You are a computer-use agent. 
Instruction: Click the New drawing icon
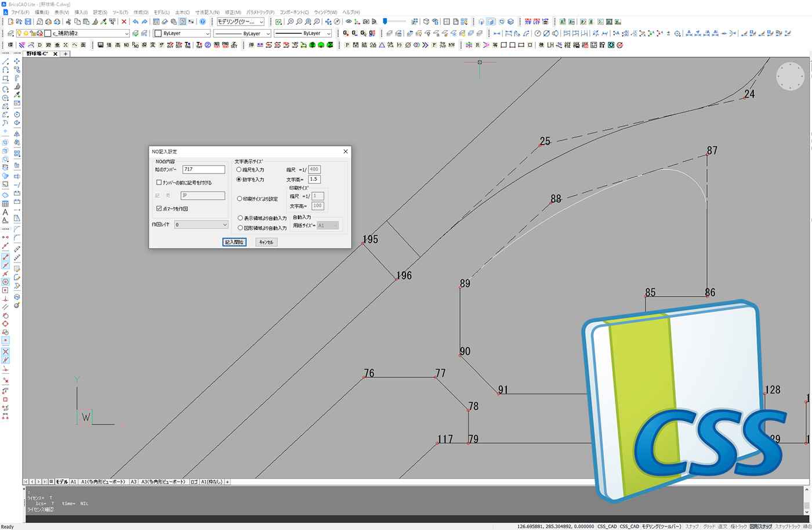[10, 21]
